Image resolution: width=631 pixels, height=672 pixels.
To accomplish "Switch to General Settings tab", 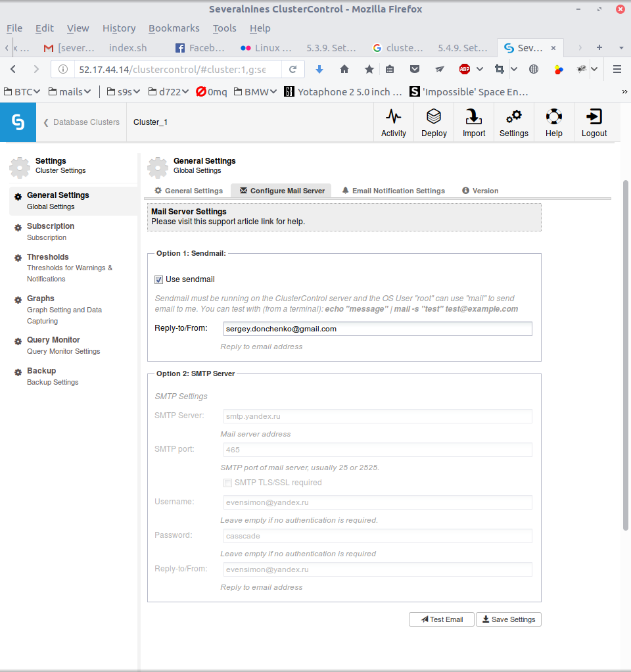I will click(189, 191).
